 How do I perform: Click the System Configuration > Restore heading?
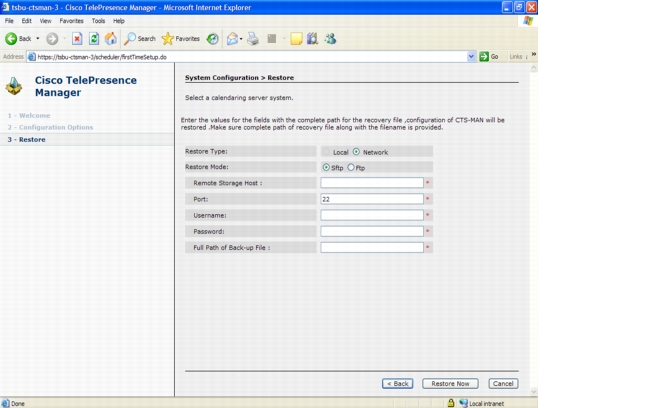point(239,78)
